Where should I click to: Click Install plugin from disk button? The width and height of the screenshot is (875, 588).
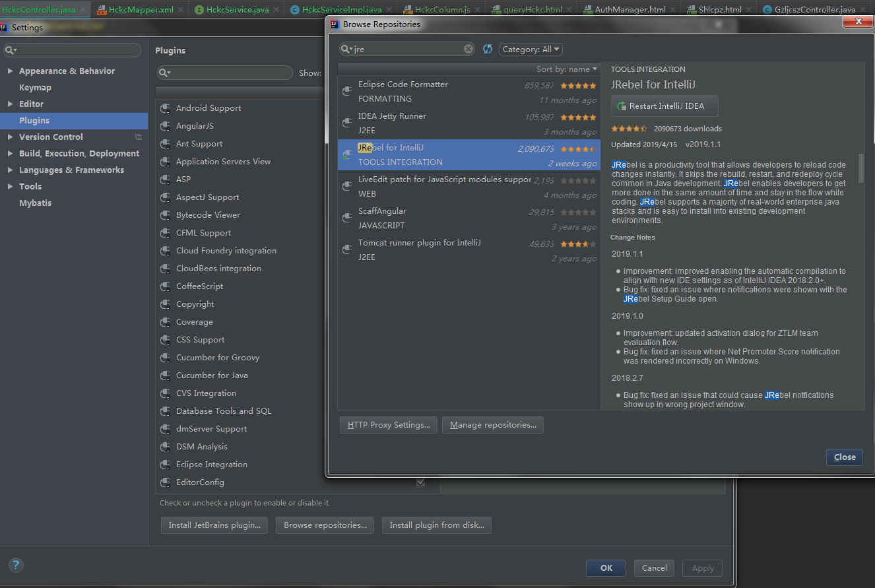tap(437, 525)
